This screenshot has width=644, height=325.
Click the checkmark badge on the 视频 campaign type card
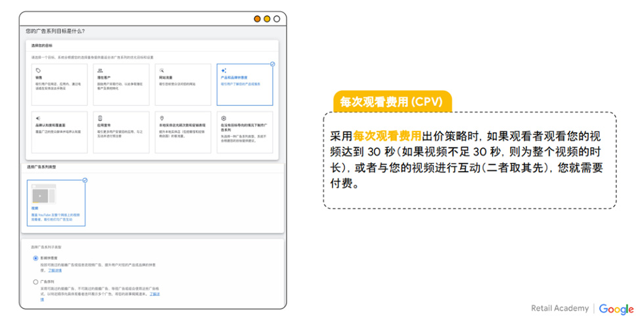tap(85, 180)
